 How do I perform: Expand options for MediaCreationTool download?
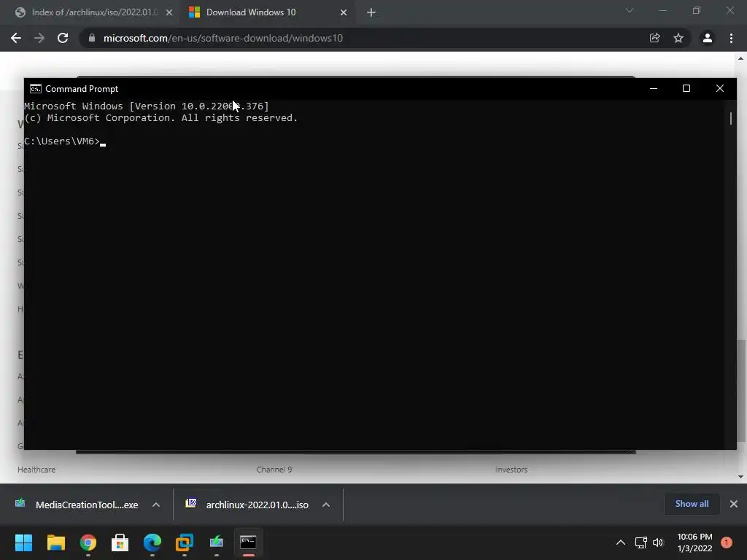[156, 505]
